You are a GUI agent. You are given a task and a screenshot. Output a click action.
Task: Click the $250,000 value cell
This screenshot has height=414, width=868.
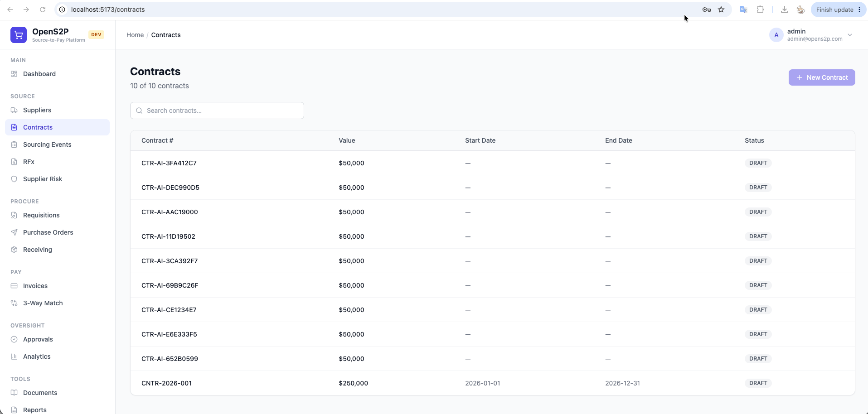tap(354, 383)
